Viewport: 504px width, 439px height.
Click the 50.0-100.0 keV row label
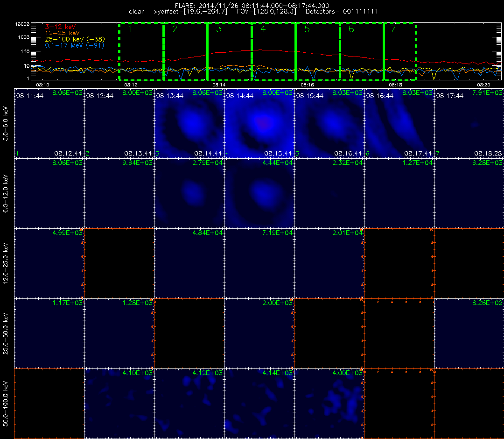click(x=6, y=404)
